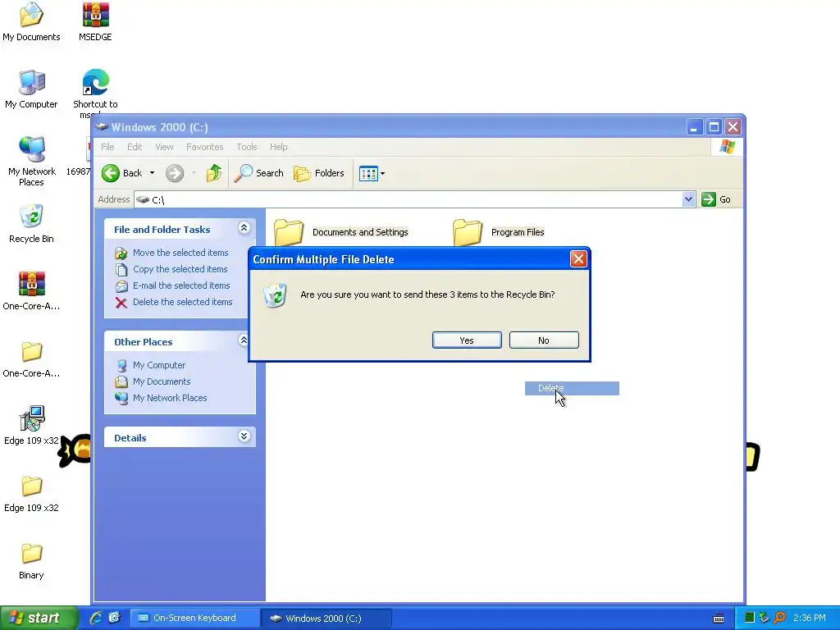Open My Documents in Other Places
Viewport: 840px width, 630px height.
(162, 381)
